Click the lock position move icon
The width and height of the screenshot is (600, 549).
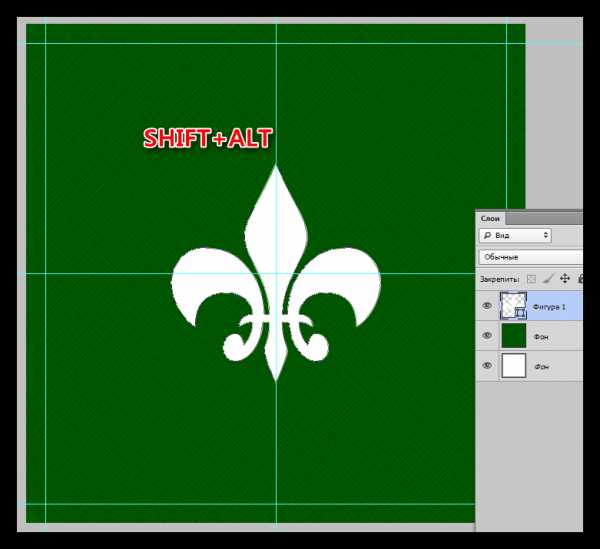coord(565,279)
